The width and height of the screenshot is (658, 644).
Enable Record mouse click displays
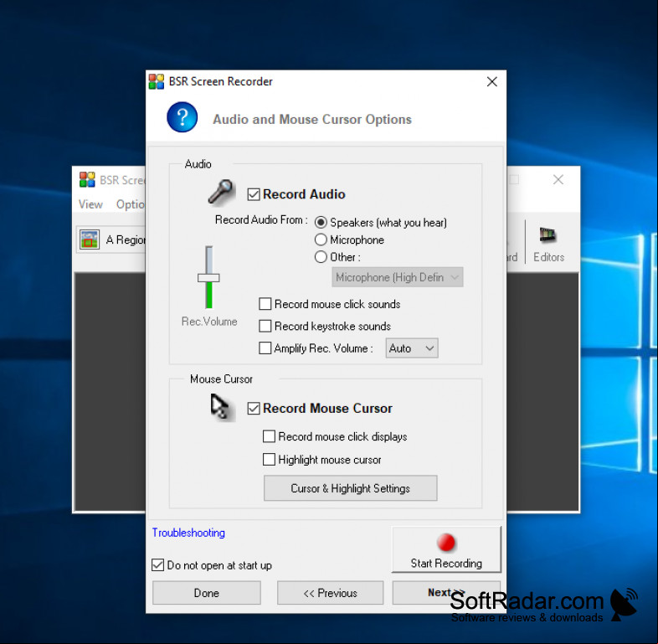[269, 436]
